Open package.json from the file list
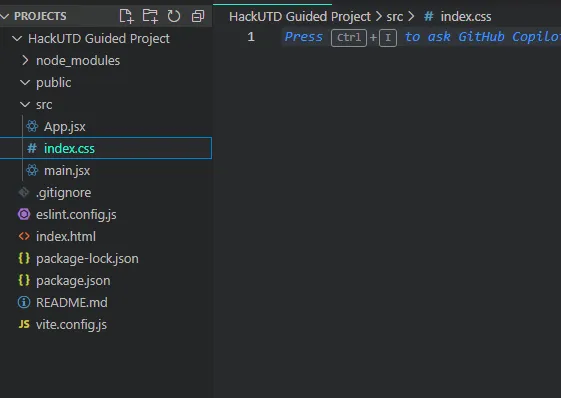This screenshot has height=398, width=561. [x=73, y=281]
